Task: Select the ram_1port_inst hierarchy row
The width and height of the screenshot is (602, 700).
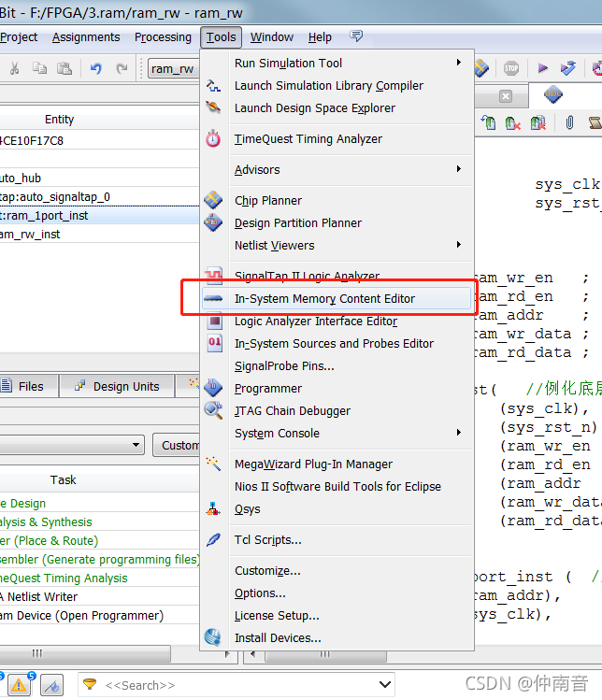Action: [99, 216]
